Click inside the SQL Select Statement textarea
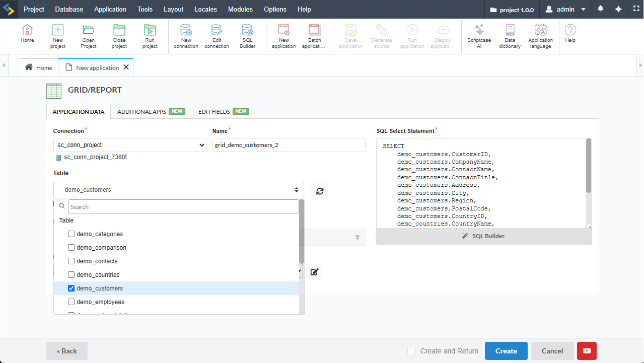 pos(481,184)
